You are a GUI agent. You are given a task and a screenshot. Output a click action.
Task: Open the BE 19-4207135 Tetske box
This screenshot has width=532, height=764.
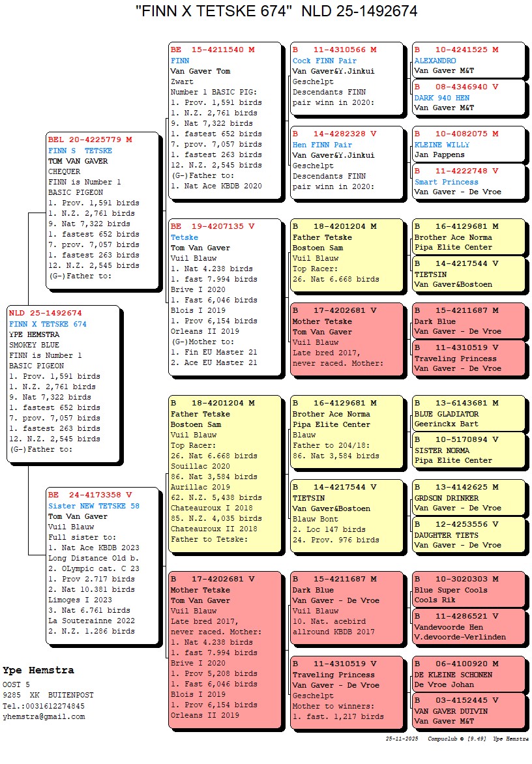pos(226,297)
